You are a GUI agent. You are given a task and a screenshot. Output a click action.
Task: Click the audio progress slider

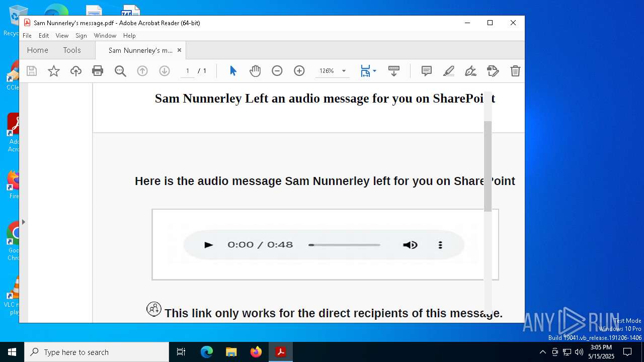[345, 245]
